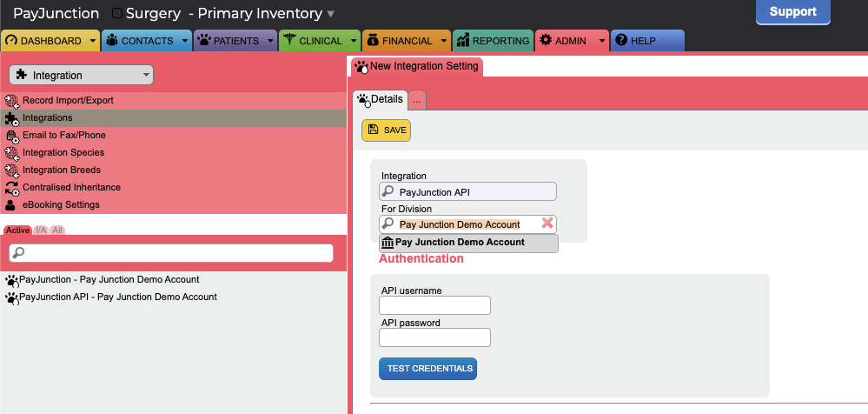The image size is (868, 414).
Task: Click the PATIENTS paw icon
Action: (x=204, y=41)
